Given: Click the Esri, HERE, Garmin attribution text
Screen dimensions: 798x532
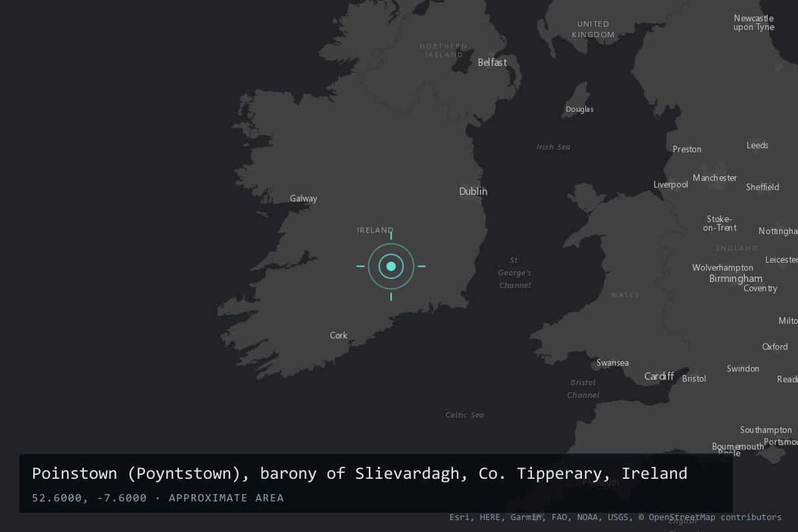Looking at the screenshot, I should 616,517.
